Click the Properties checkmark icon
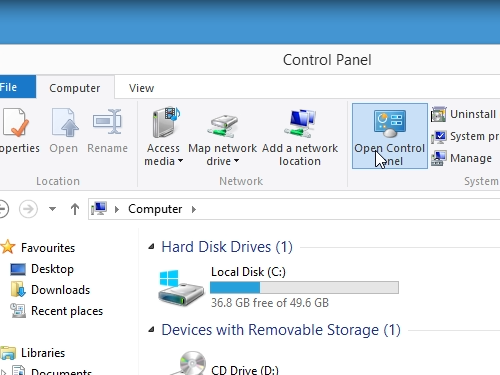The height and width of the screenshot is (375, 500). click(15, 122)
